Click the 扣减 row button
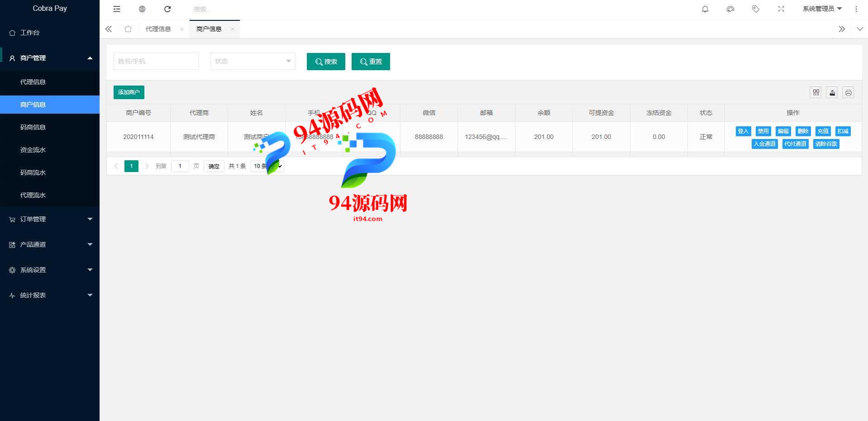 [843, 131]
